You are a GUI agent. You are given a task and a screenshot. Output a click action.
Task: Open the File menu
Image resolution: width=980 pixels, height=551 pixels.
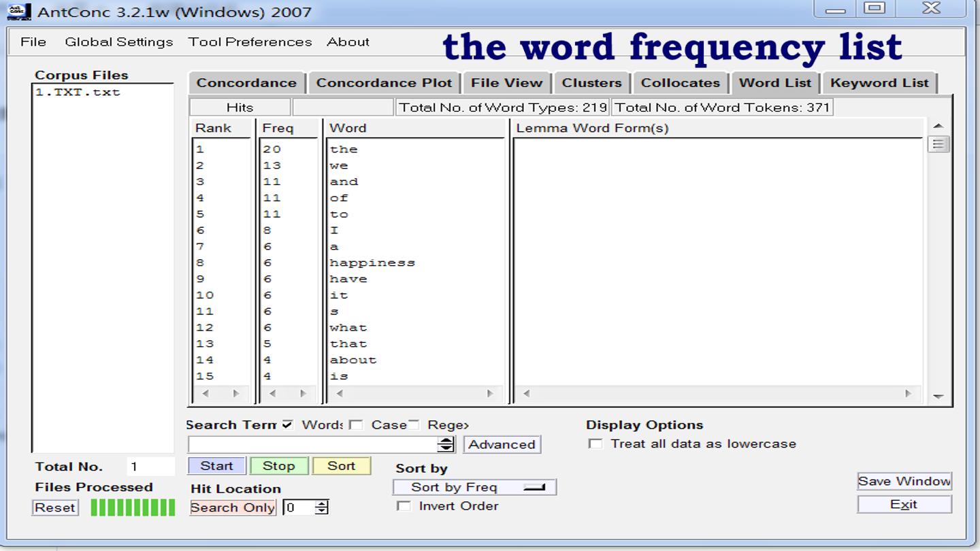click(x=33, y=41)
